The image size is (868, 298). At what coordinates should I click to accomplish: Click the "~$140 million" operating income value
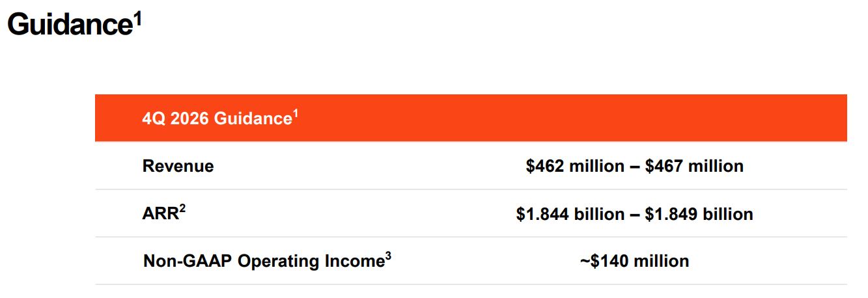click(x=634, y=261)
